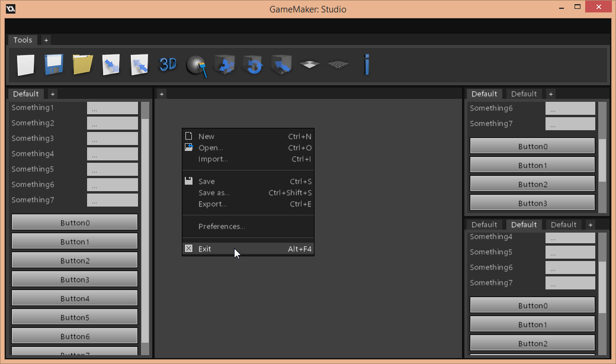This screenshot has width=616, height=364.
Task: Choose Save as... from the context menu
Action: [x=248, y=193]
